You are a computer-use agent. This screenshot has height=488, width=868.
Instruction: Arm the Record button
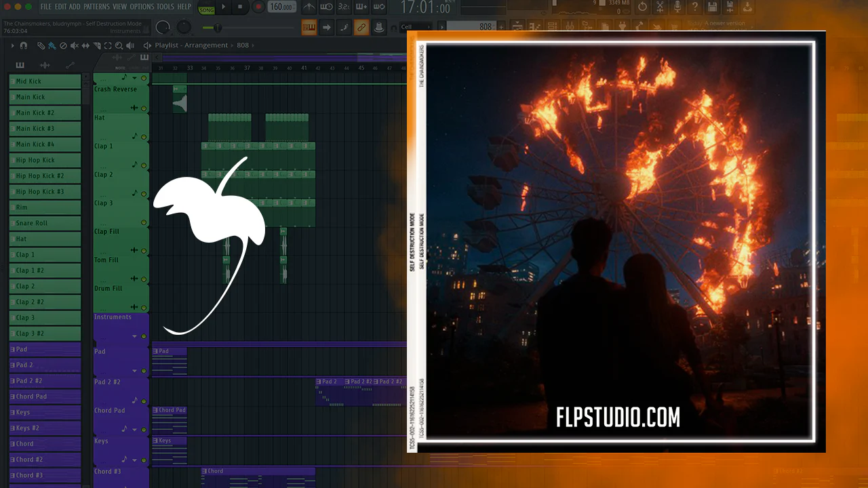pyautogui.click(x=258, y=7)
